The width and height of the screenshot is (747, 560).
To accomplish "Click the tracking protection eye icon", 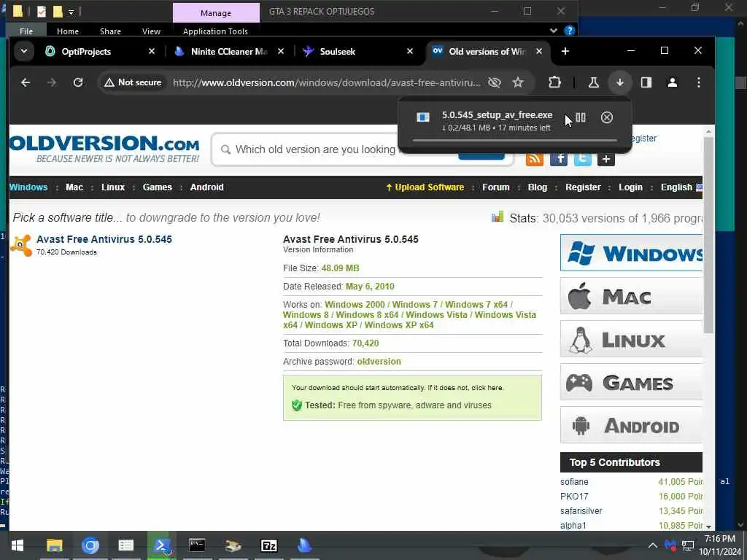I will [495, 82].
